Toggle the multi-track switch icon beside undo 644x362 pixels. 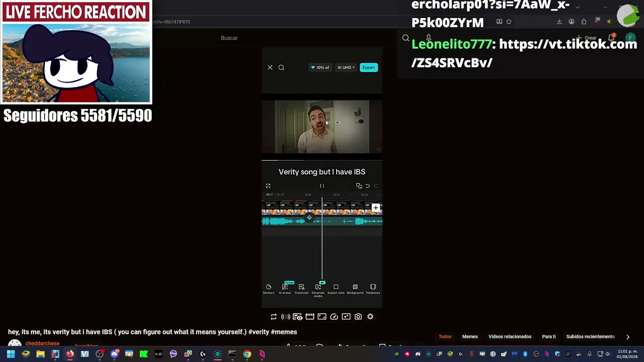click(359, 186)
